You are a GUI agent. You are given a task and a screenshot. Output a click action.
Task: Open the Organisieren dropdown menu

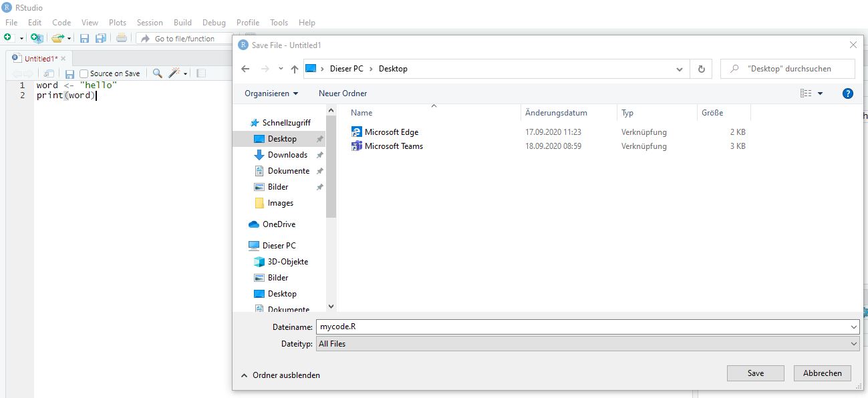[x=271, y=93]
